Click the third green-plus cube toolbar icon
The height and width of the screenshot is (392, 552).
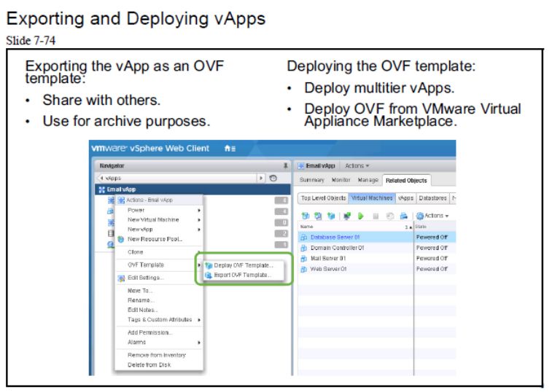(x=331, y=216)
